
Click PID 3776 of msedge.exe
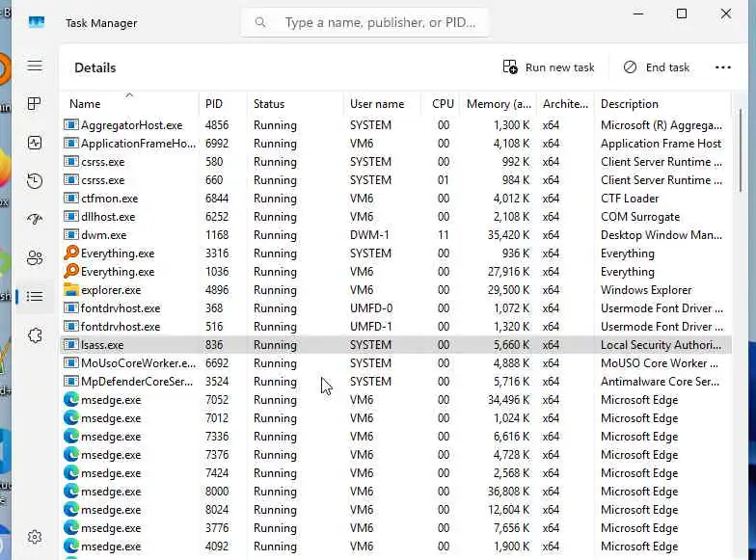[x=217, y=528]
